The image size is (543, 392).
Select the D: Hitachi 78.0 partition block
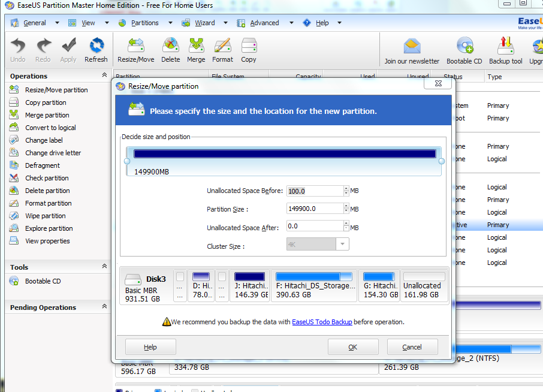(x=201, y=286)
